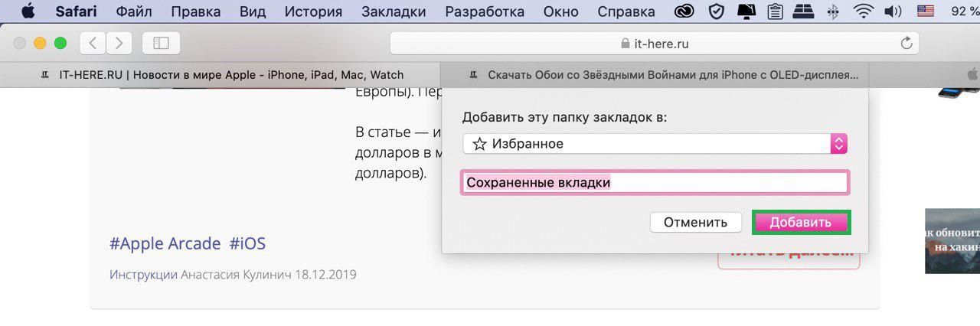
Task: Click the shield checkmark status icon
Action: (717, 11)
